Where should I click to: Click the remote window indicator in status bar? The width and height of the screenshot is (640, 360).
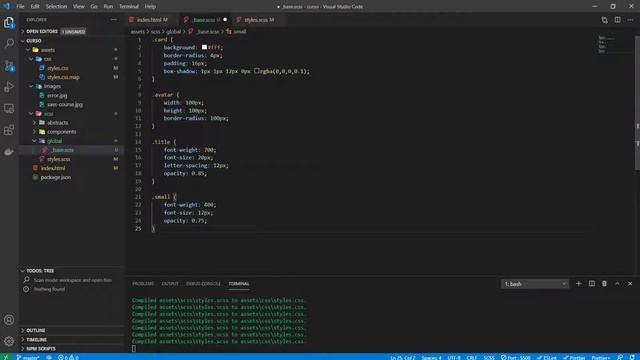6,357
